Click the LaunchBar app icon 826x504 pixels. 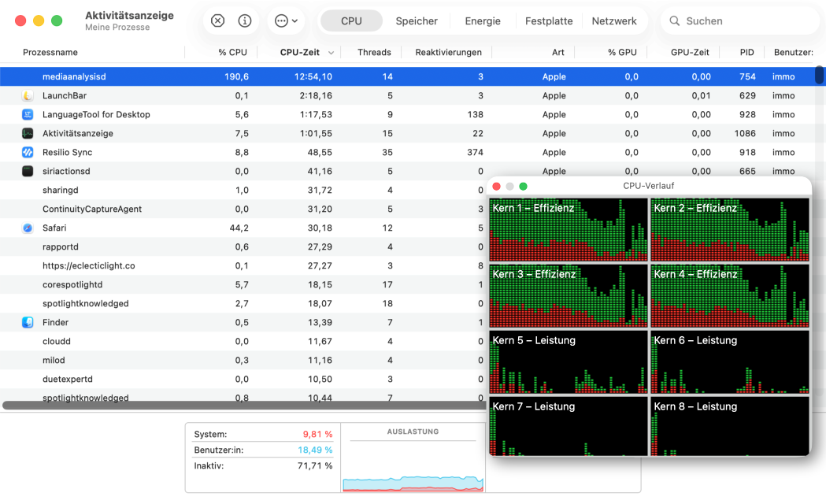(28, 96)
